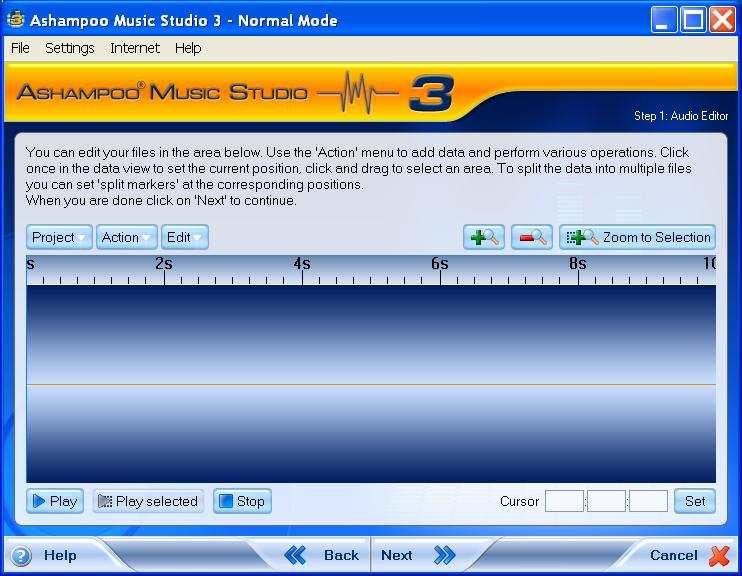Open the Settings menu

click(x=70, y=48)
